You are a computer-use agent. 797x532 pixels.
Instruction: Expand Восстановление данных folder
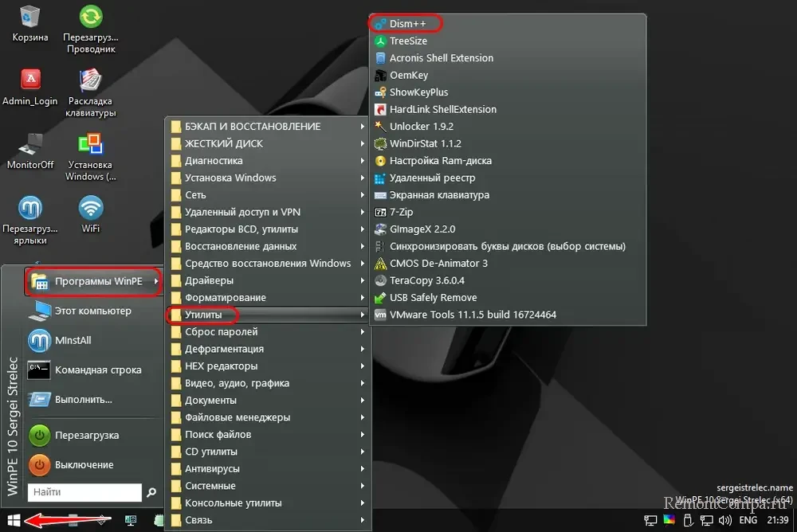[268, 246]
